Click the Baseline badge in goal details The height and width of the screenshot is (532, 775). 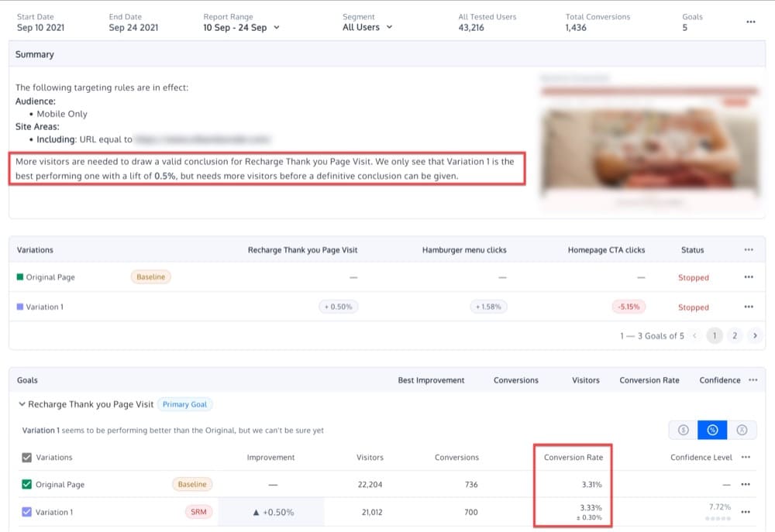pos(192,484)
